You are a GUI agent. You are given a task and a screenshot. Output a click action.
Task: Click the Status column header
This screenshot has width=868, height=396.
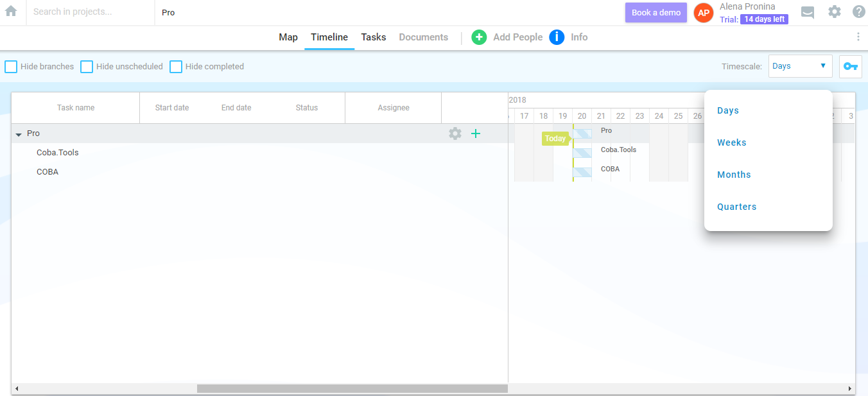click(307, 108)
